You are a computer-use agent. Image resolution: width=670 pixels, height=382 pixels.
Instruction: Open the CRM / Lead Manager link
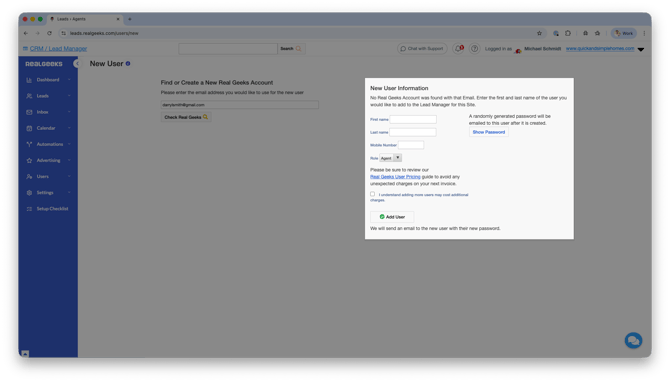pyautogui.click(x=59, y=49)
